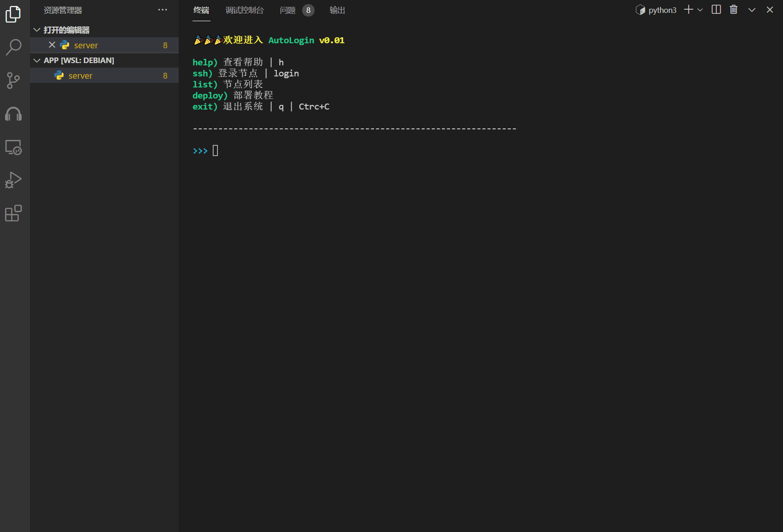Image resolution: width=783 pixels, height=532 pixels.
Task: Open the Explorer view in activity bar
Action: click(x=13, y=14)
